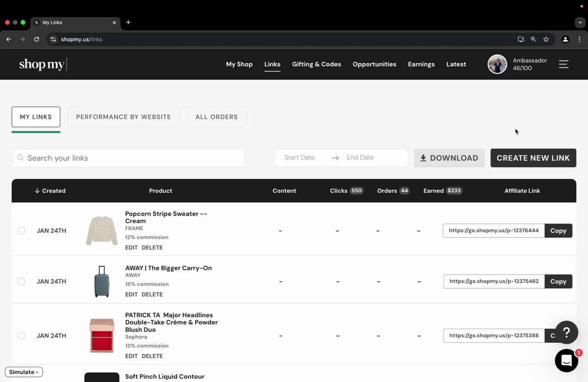588x382 pixels.
Task: Click the browser address bar URL
Action: coord(82,40)
